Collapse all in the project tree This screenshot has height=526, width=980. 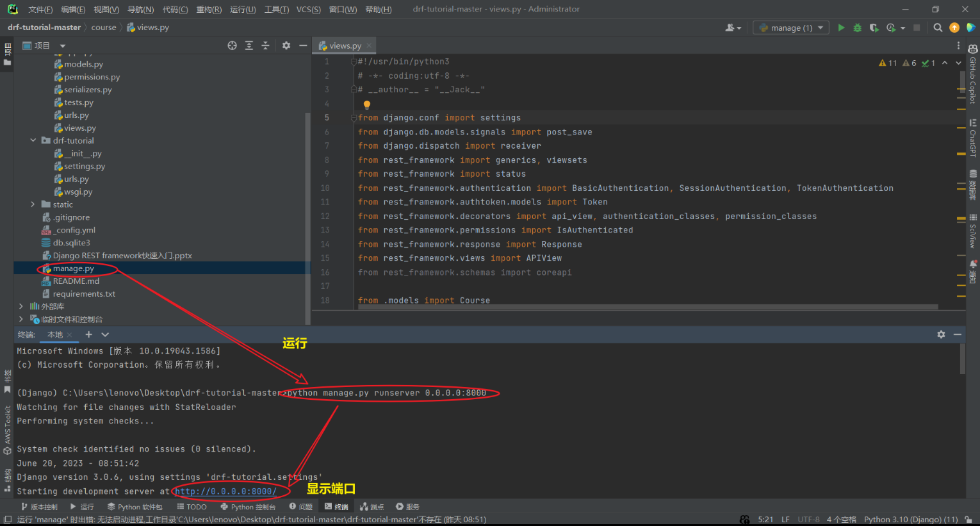265,45
